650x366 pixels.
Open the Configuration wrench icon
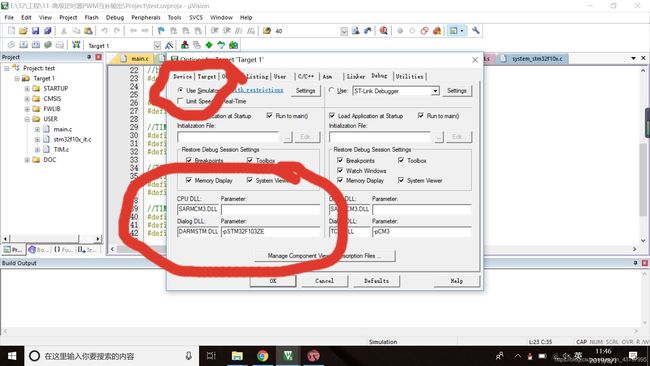(x=475, y=31)
